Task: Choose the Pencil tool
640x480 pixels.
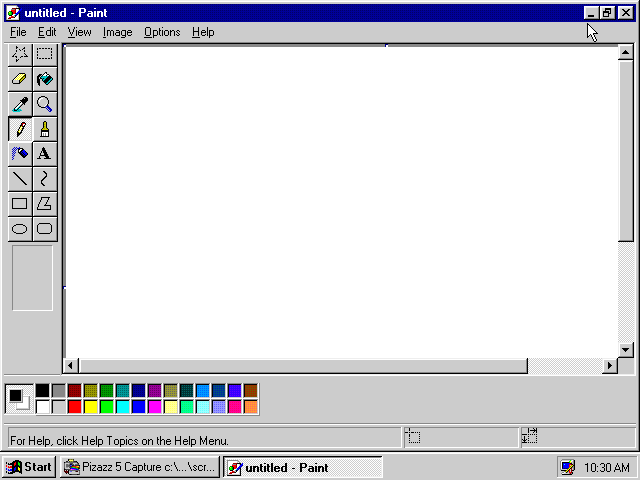Action: [x=20, y=129]
